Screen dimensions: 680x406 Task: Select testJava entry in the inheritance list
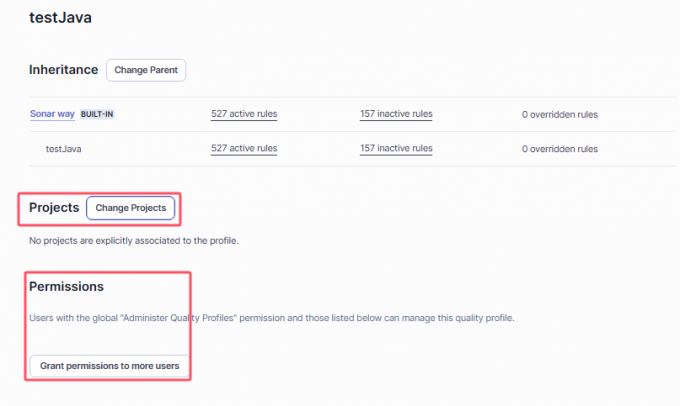coord(65,149)
